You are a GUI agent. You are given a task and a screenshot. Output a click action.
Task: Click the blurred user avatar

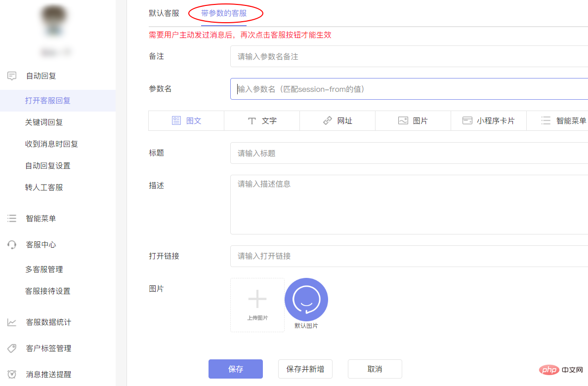click(x=54, y=21)
